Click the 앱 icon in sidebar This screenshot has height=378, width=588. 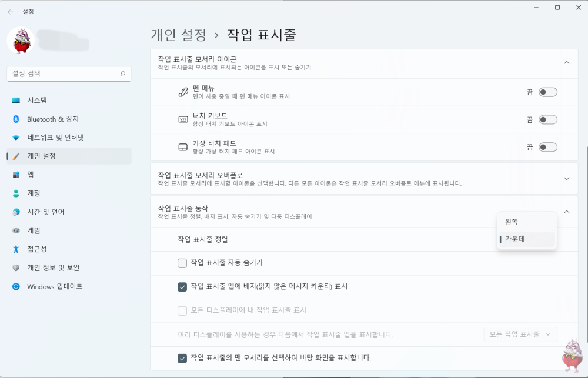click(16, 175)
